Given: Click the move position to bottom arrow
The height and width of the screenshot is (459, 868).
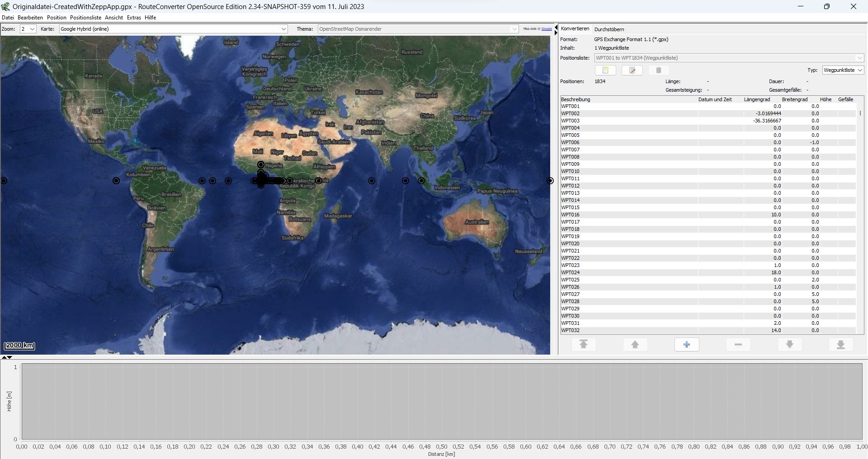Looking at the screenshot, I should click(x=840, y=345).
